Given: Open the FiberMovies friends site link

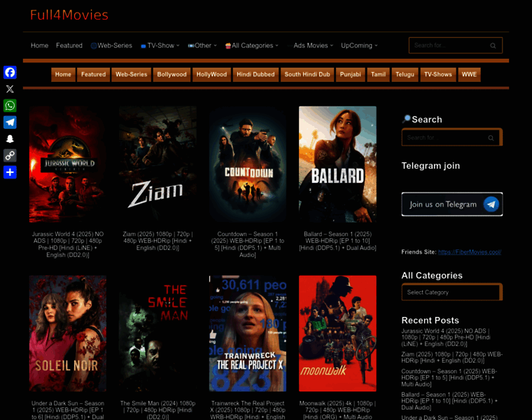Looking at the screenshot, I should 470,252.
